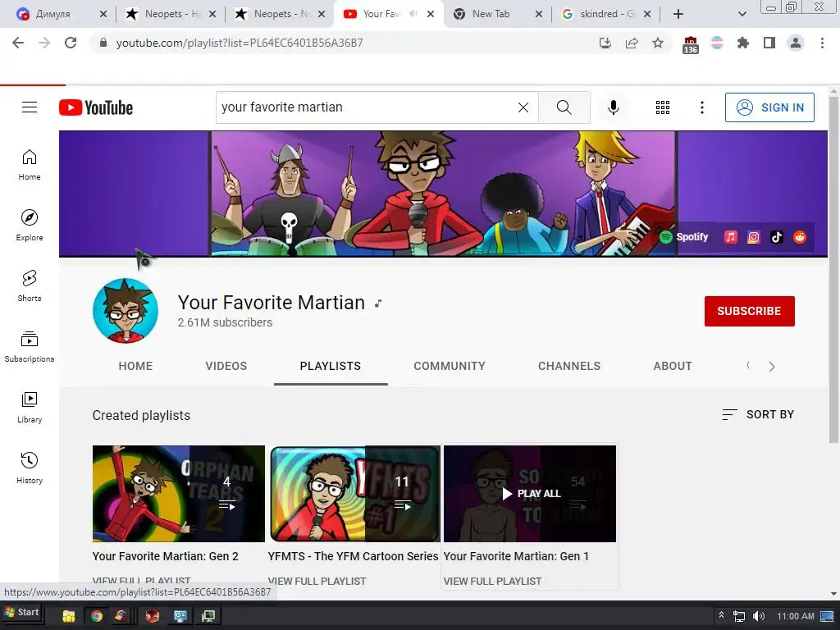The width and height of the screenshot is (840, 630).
Task: Go back to previous page
Action: pyautogui.click(x=18, y=43)
